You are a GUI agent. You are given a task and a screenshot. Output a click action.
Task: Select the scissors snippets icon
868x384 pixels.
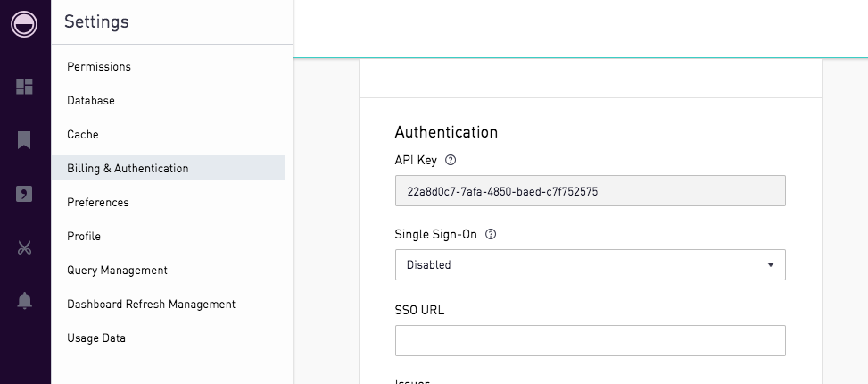(24, 247)
